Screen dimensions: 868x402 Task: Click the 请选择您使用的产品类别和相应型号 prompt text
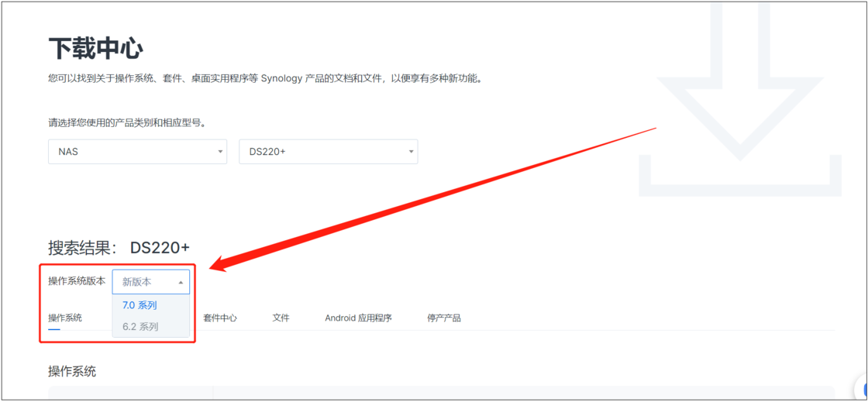127,122
